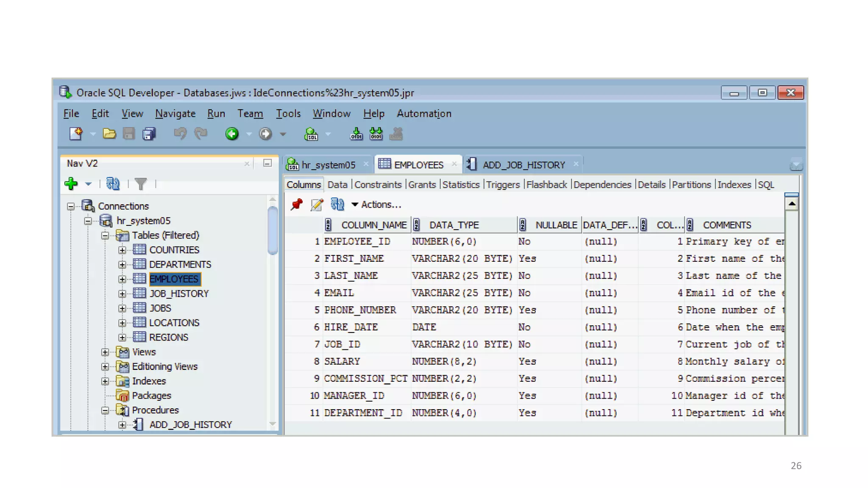Click the New file toolbar icon

(x=76, y=134)
